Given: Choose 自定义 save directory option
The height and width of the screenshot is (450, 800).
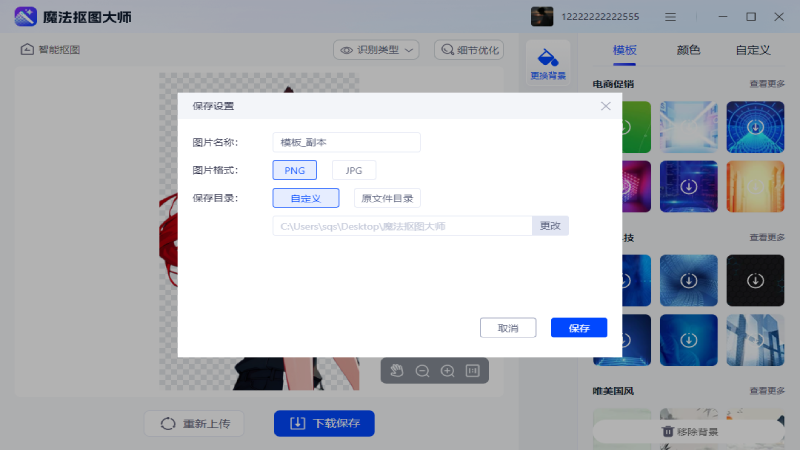Looking at the screenshot, I should click(x=306, y=198).
